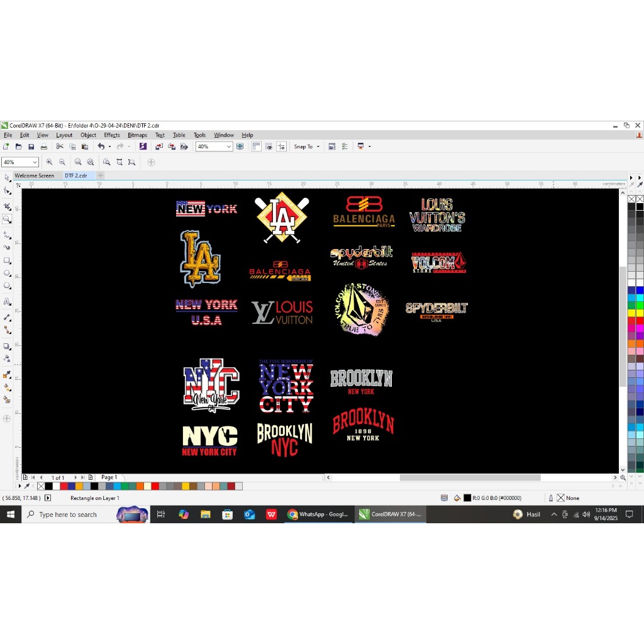The image size is (644, 644).
Task: Click the outline None swatch in status bar
Action: pos(560,498)
